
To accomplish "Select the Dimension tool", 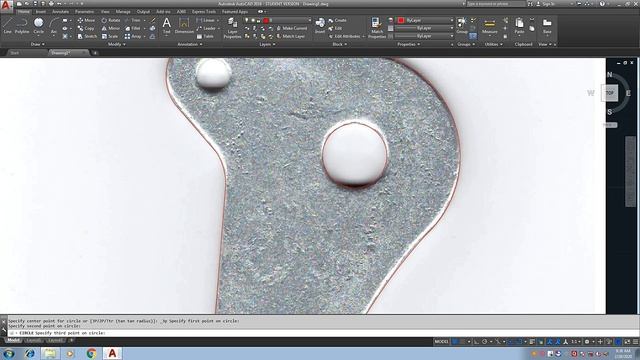I will tap(184, 25).
